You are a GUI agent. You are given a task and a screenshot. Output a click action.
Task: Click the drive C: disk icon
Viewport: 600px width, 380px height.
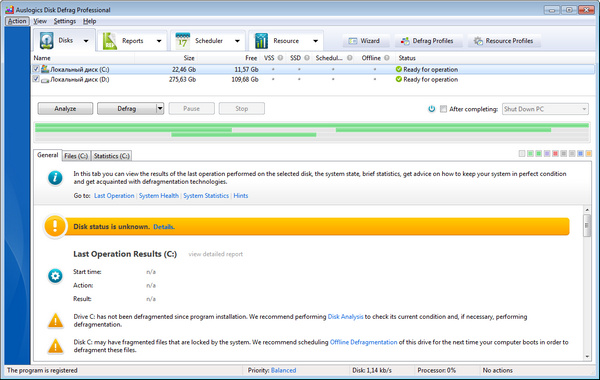tap(45, 69)
